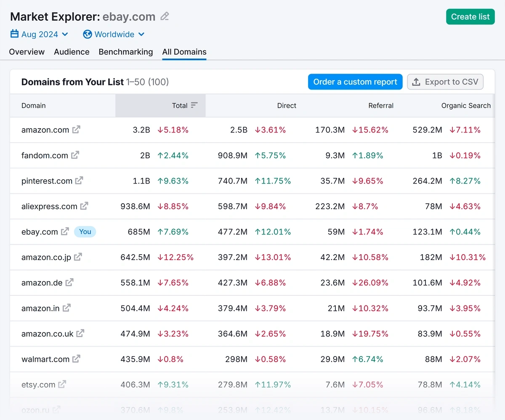The image size is (505, 420).
Task: Click the 26.09% referral change for amazon.de
Action: (x=370, y=283)
